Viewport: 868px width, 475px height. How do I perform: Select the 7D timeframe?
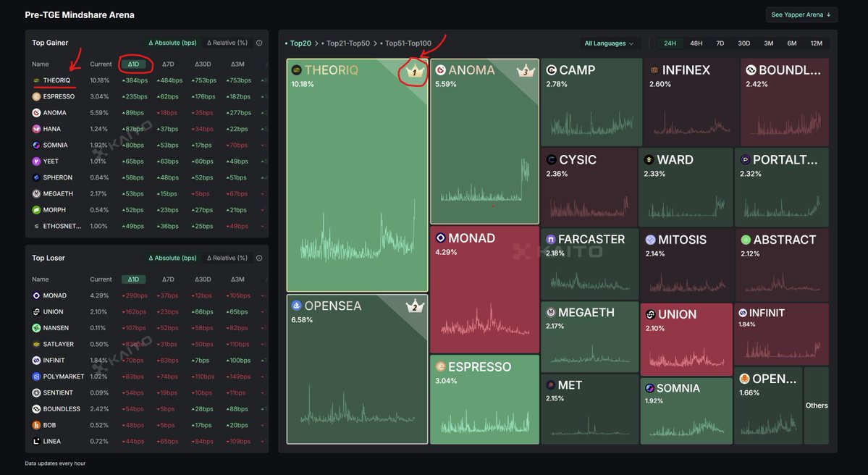point(720,43)
